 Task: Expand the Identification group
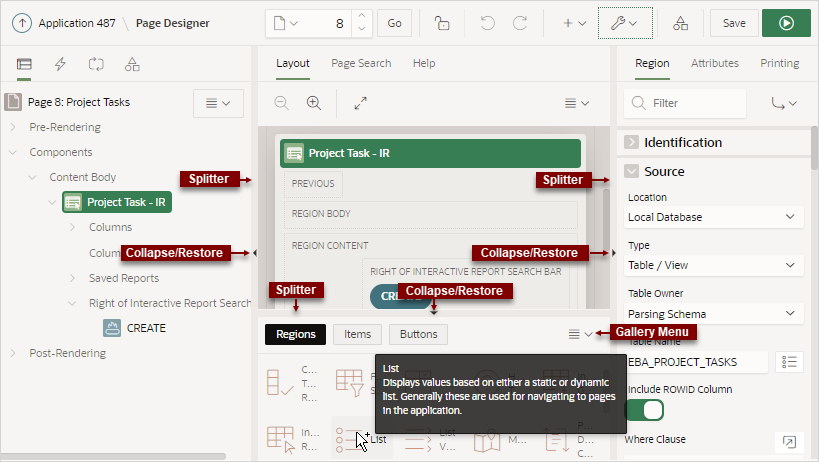click(x=631, y=142)
